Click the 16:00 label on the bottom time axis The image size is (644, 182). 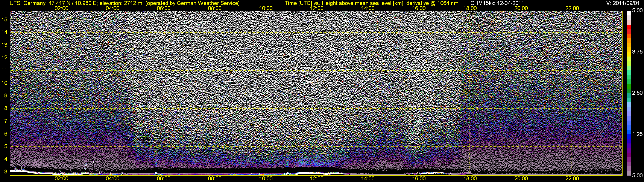click(419, 179)
